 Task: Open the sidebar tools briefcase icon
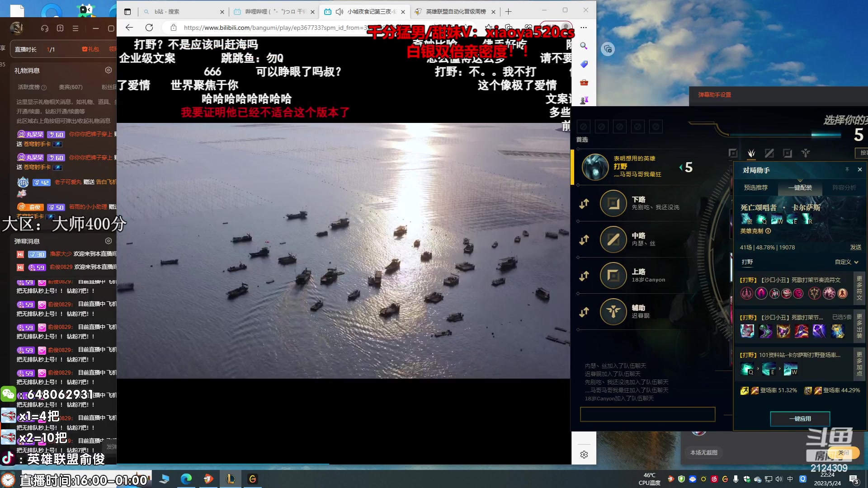point(584,83)
